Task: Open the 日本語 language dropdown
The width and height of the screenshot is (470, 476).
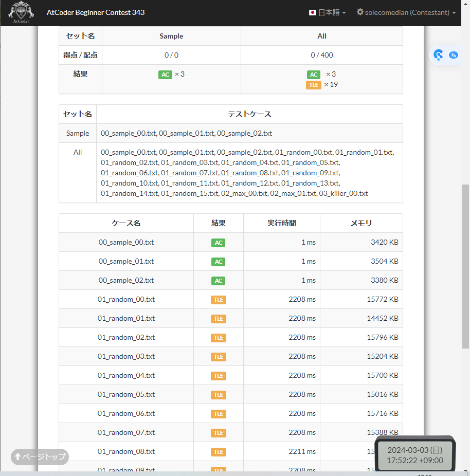Action: click(327, 12)
